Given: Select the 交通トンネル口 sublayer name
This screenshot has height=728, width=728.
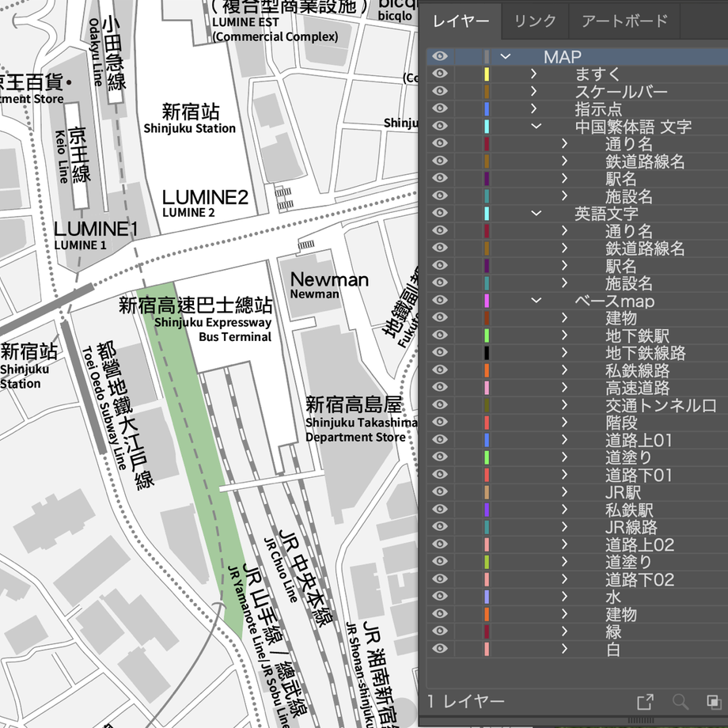Looking at the screenshot, I should point(661,405).
